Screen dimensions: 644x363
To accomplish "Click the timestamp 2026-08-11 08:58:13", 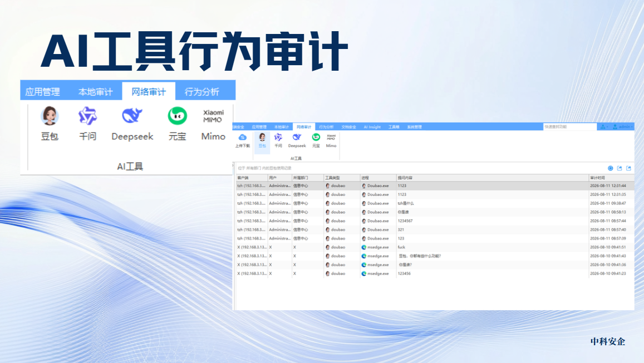I will pyautogui.click(x=608, y=212).
